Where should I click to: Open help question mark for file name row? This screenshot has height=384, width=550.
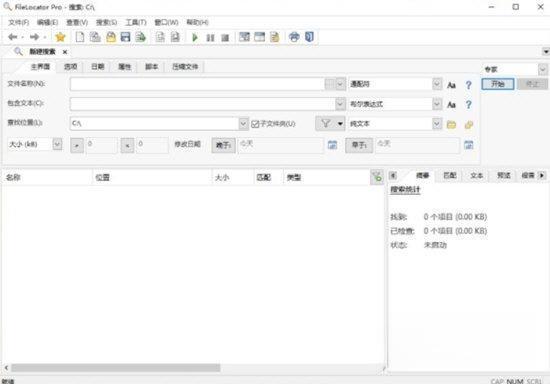click(469, 85)
